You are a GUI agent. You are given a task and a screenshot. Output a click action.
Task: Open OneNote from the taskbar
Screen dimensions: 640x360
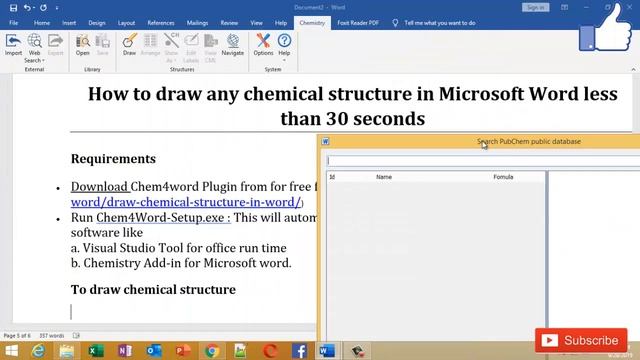125,351
